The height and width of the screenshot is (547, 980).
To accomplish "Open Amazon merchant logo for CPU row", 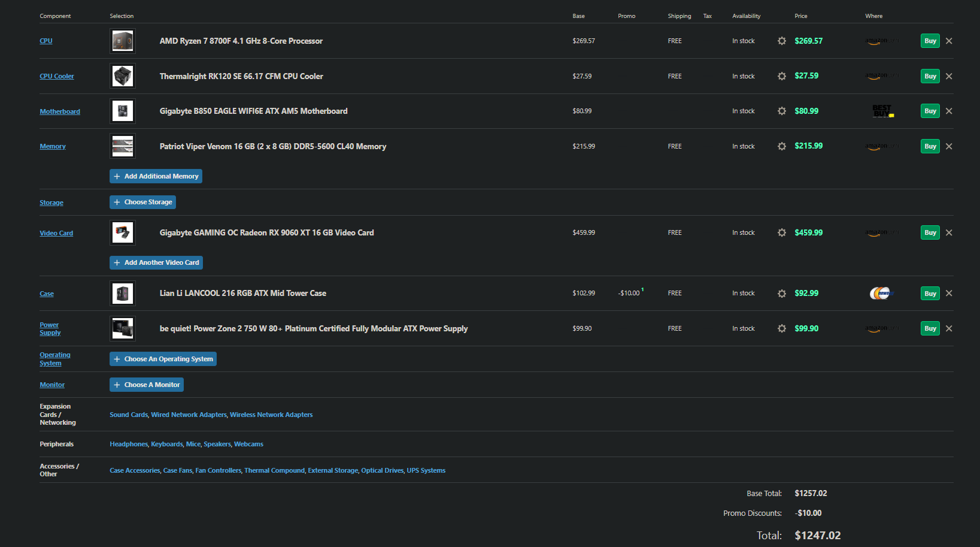I will click(882, 41).
